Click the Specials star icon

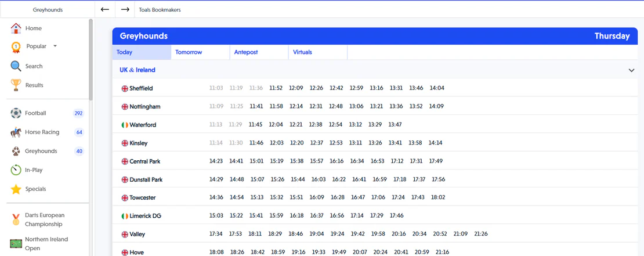coord(16,189)
